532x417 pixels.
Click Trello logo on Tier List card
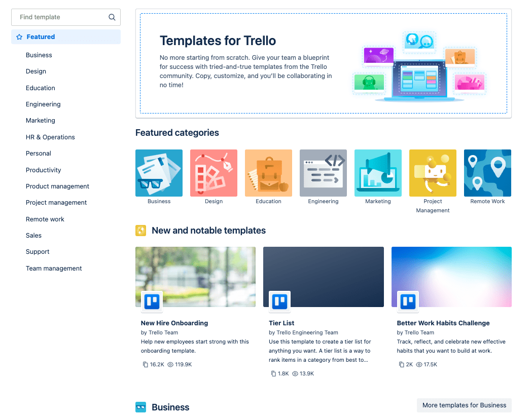280,301
